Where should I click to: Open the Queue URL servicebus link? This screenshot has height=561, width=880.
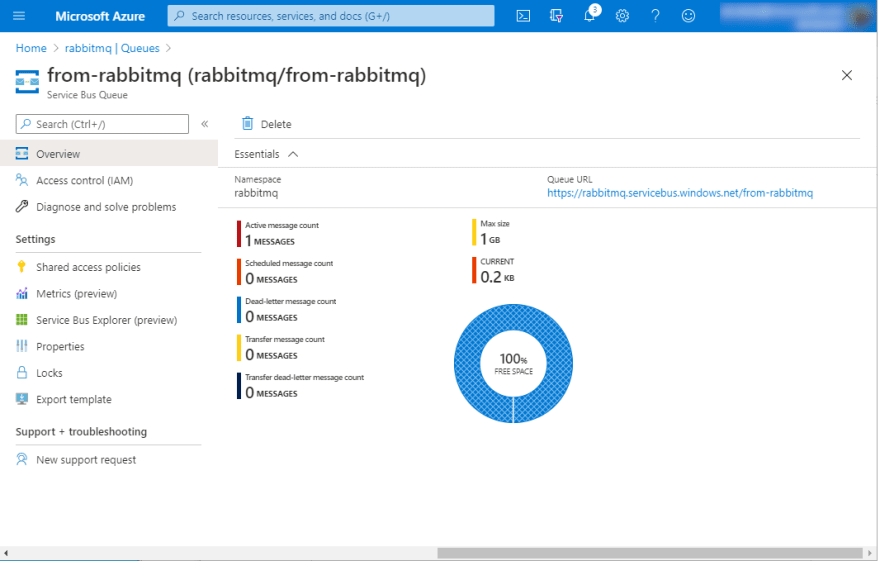(x=680, y=193)
